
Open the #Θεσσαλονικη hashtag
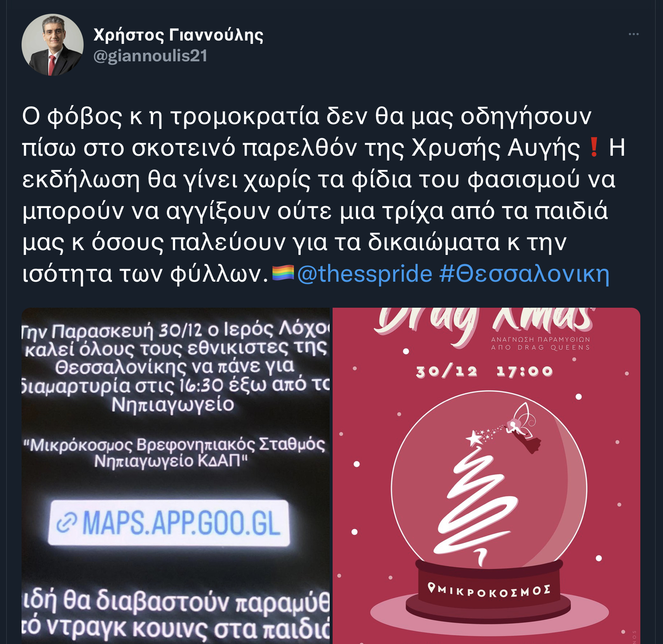524,274
